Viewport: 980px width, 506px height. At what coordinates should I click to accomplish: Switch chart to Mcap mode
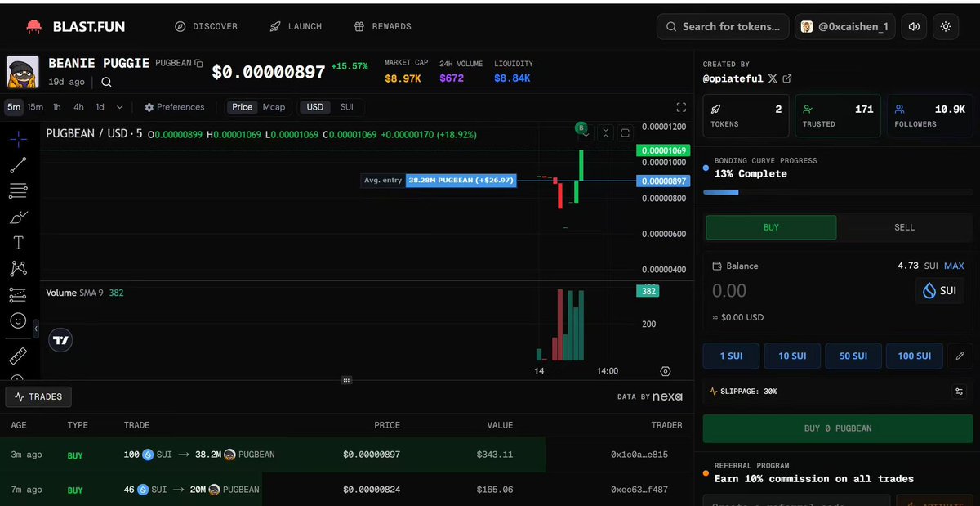274,107
